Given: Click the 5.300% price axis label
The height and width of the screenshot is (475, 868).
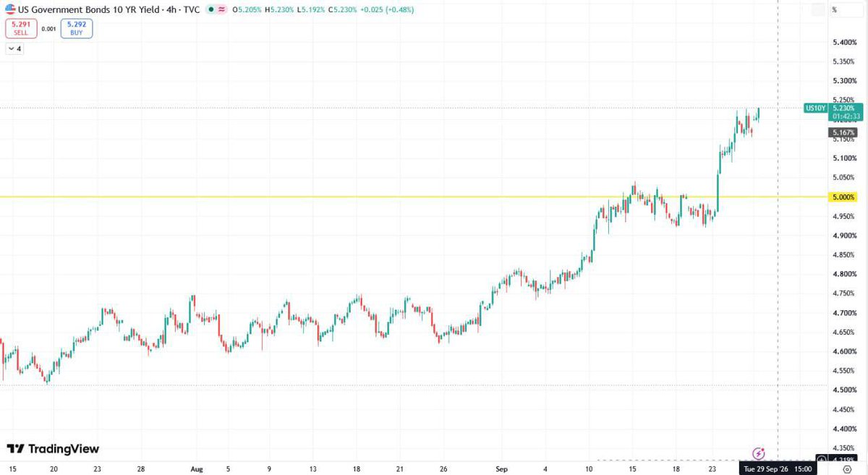Looking at the screenshot, I should [x=844, y=81].
